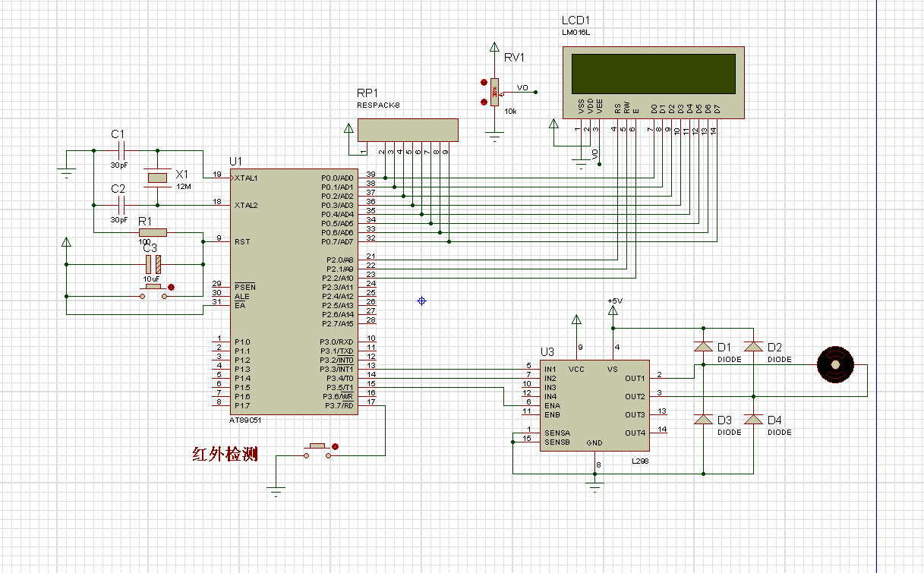This screenshot has width=924, height=573.
Task: Click the power terminal above L298 VCC
Action: coord(576,320)
